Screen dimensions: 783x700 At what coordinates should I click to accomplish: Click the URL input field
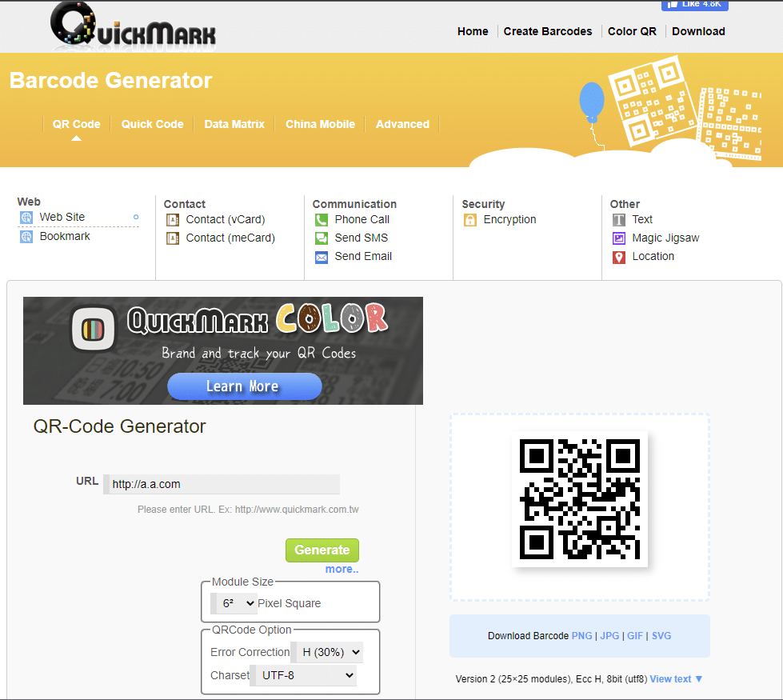click(x=222, y=484)
